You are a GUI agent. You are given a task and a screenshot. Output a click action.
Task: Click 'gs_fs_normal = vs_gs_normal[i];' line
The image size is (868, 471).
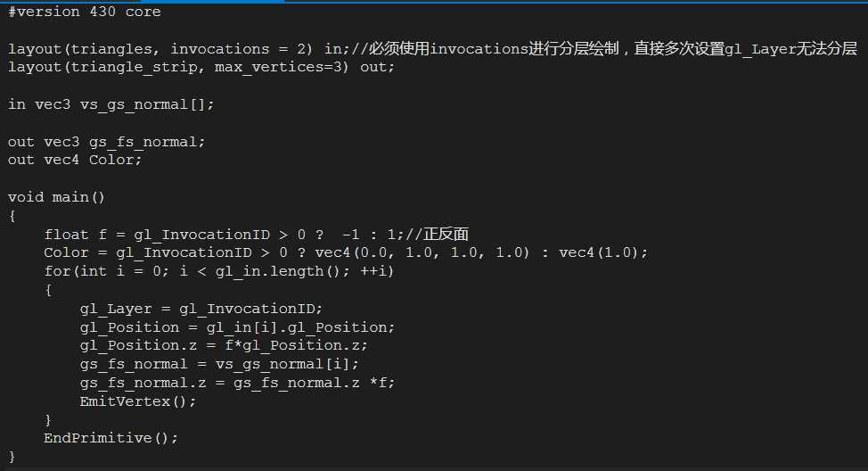tap(219, 364)
